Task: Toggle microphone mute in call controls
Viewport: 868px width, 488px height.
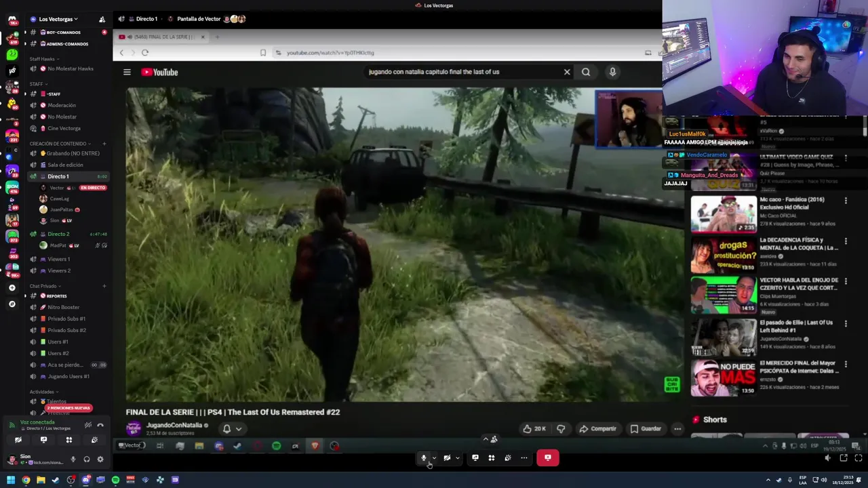Action: pos(424,457)
